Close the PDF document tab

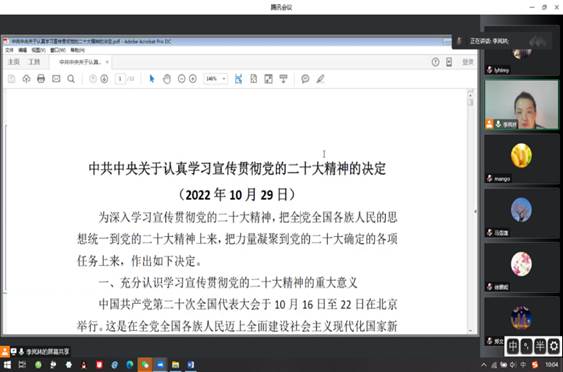(x=107, y=62)
